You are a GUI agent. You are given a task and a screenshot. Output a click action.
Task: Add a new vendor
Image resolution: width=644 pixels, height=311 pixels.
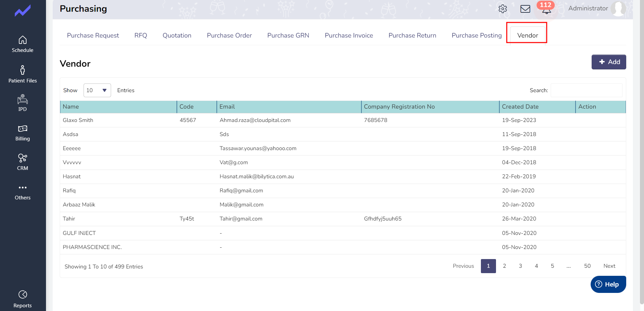pos(608,62)
